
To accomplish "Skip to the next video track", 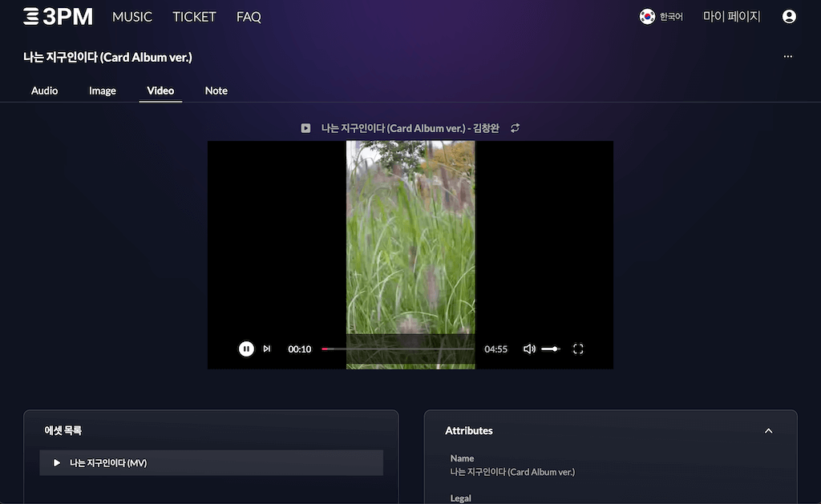I will click(267, 349).
